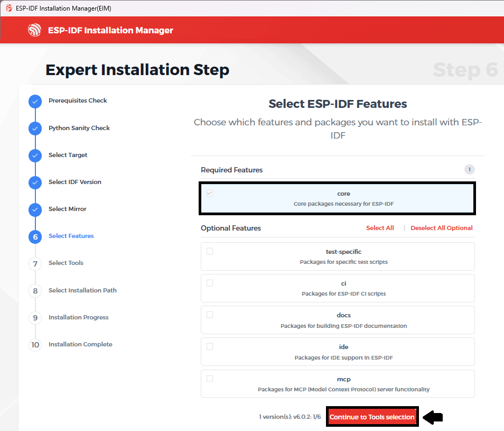This screenshot has height=431, width=504.
Task: Click Select IDF Version completed step circle
Action: [x=35, y=182]
